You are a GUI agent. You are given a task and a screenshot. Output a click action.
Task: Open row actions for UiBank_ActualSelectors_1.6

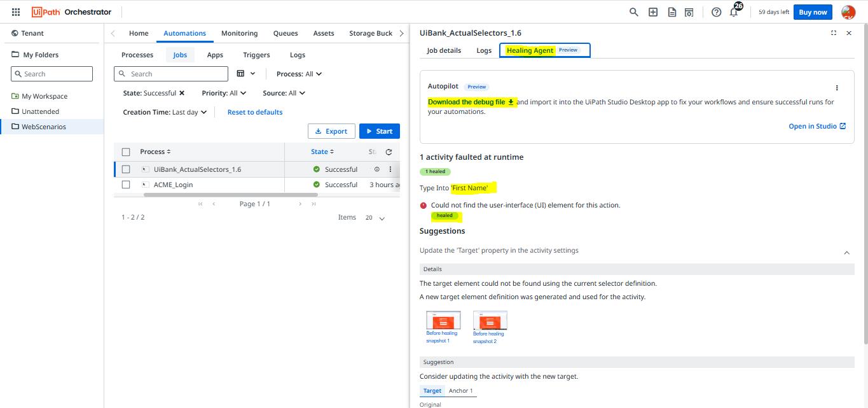(390, 169)
